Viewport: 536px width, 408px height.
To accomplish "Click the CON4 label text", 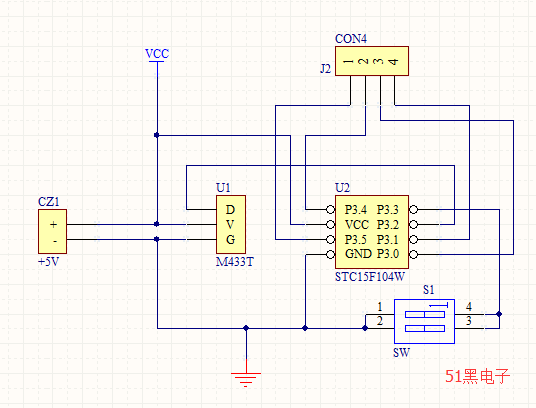I will pos(351,39).
